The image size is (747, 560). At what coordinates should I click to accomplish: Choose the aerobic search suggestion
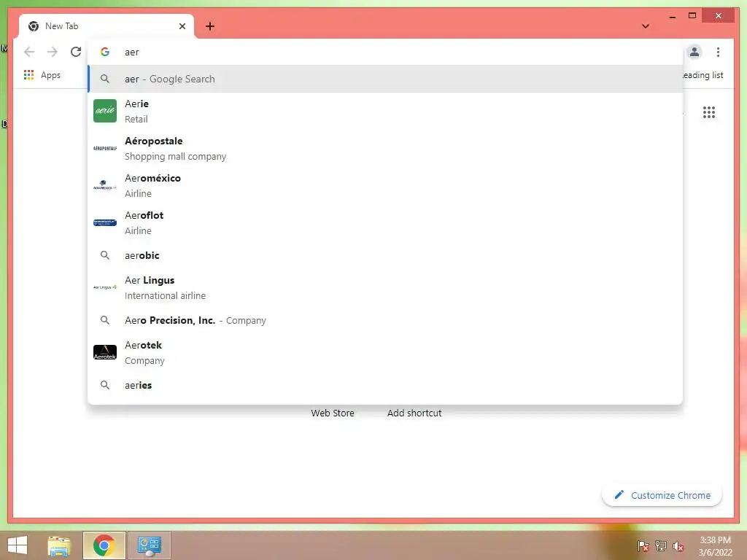coord(385,255)
